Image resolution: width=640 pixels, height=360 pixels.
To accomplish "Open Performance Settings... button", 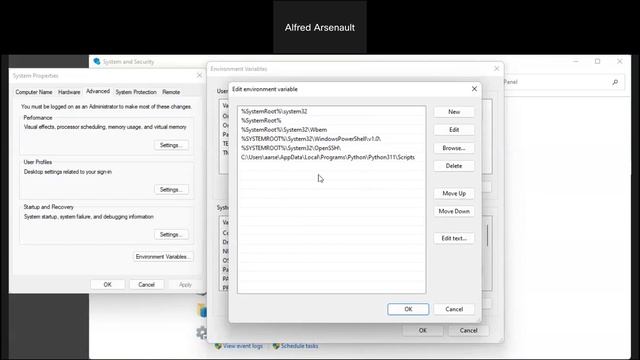I will (171, 145).
